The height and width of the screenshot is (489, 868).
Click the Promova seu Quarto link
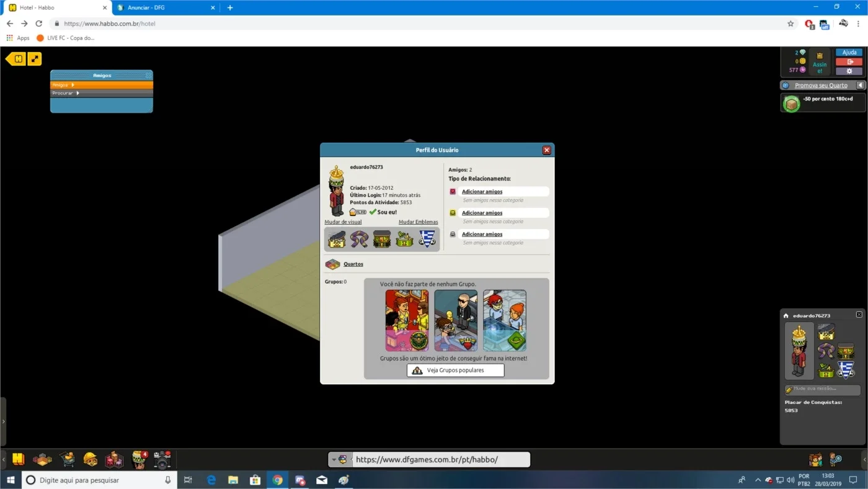click(x=821, y=86)
